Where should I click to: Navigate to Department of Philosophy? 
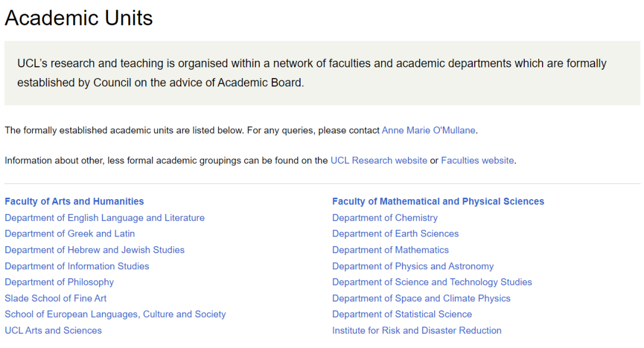coord(59,282)
